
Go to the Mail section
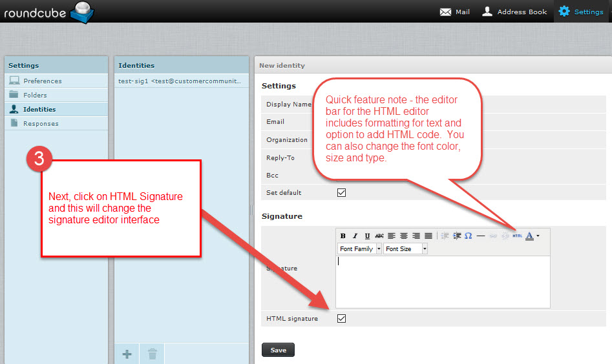tap(455, 12)
